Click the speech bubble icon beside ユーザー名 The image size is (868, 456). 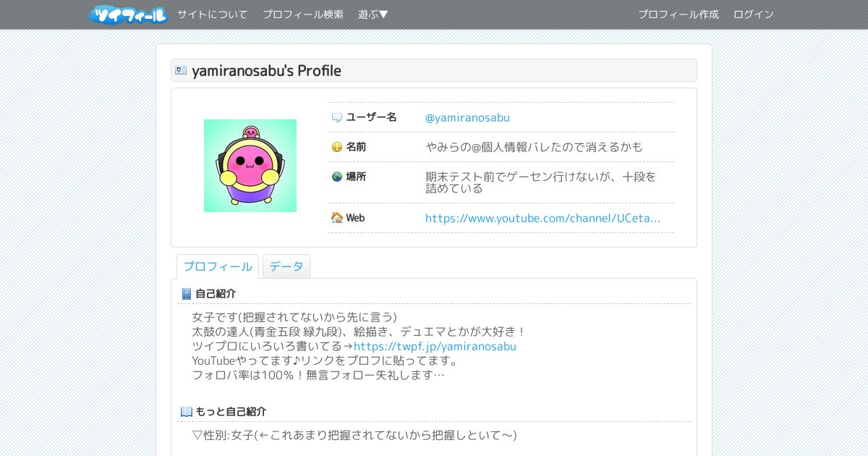337,117
